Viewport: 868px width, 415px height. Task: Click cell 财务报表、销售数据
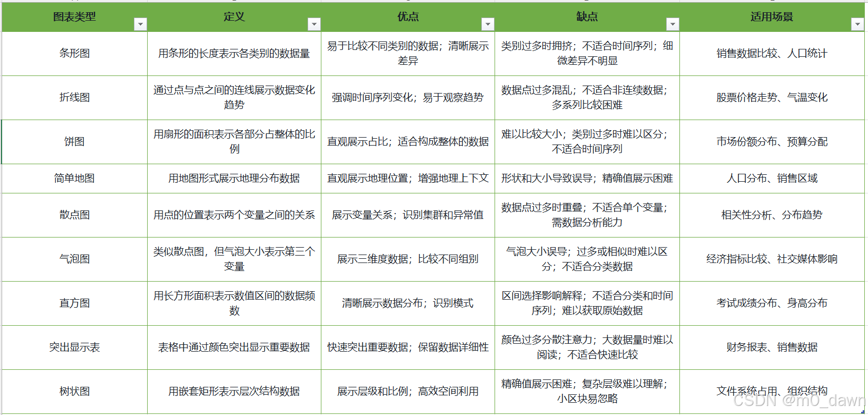pyautogui.click(x=772, y=348)
